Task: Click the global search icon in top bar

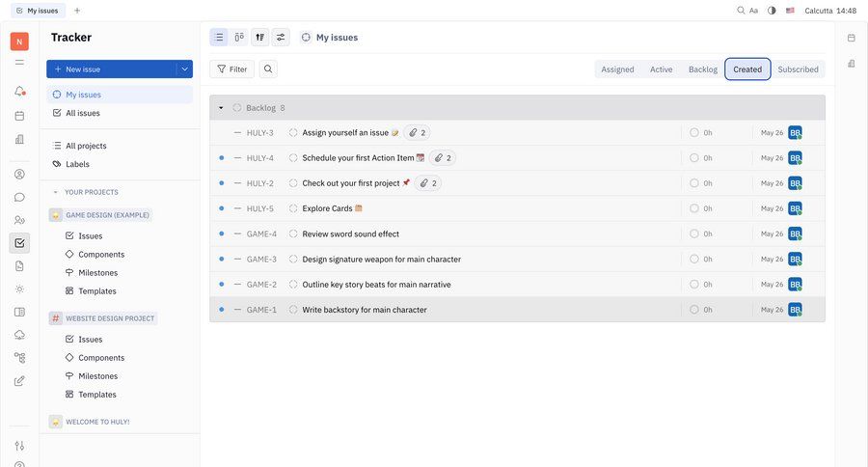Action: coord(741,11)
